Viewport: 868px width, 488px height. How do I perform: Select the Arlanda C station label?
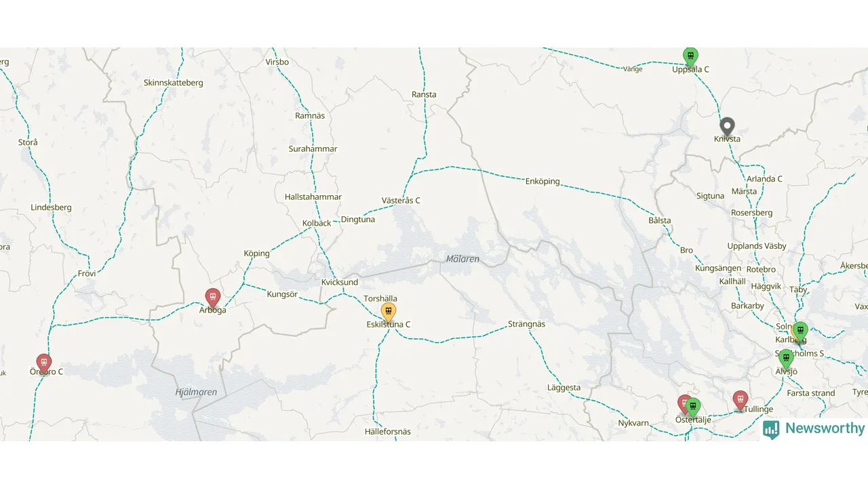pos(764,179)
